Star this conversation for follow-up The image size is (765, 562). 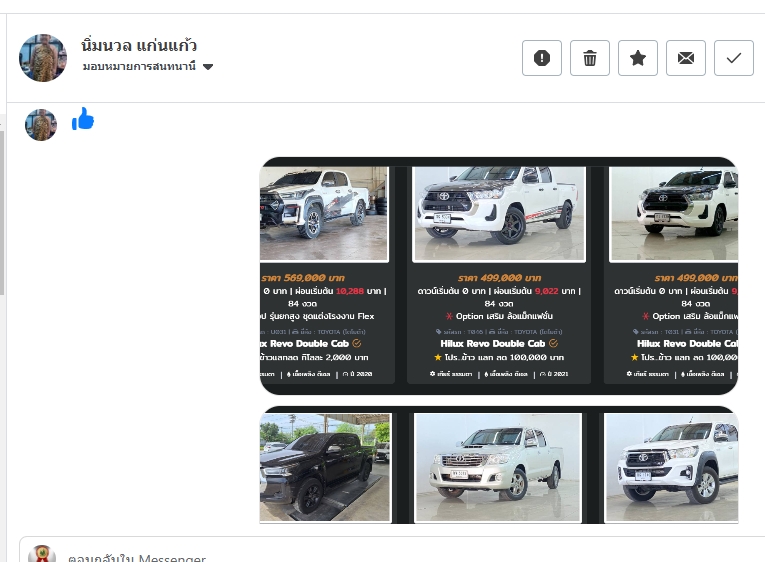(638, 58)
